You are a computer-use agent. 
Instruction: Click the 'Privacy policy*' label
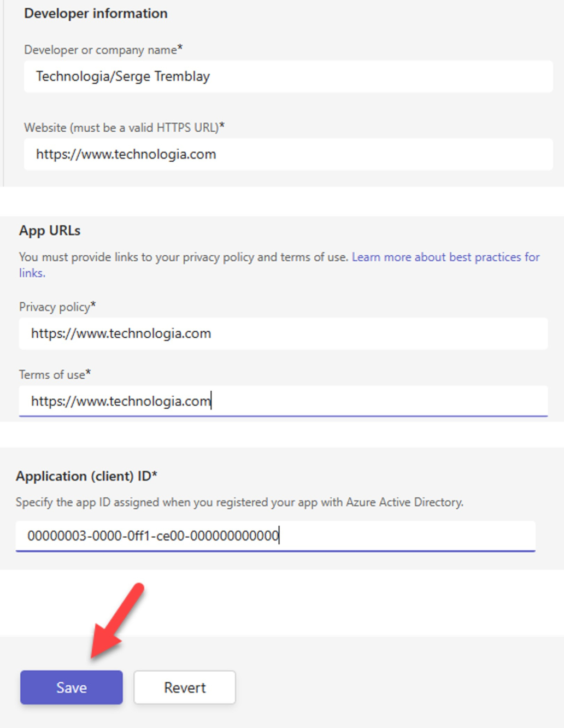57,307
